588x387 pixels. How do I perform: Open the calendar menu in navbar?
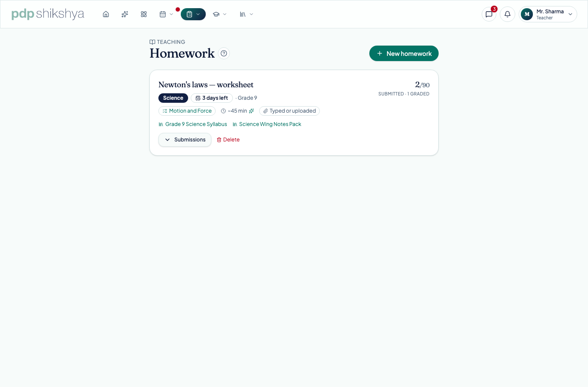click(x=166, y=14)
